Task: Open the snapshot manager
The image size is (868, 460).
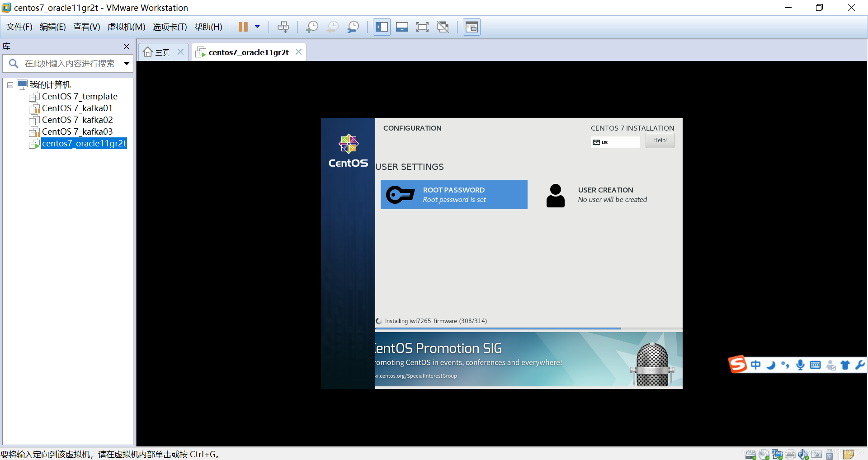Action: pyautogui.click(x=353, y=27)
